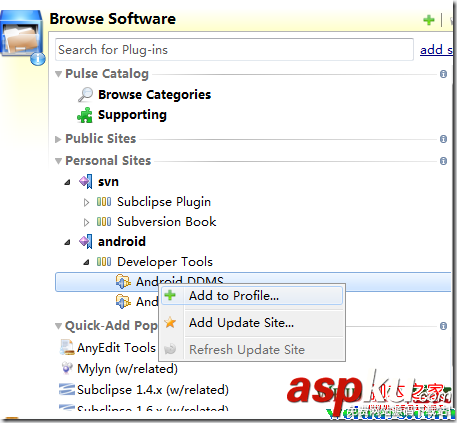Open Public Sites info icon
The height and width of the screenshot is (423, 457).
point(443,139)
